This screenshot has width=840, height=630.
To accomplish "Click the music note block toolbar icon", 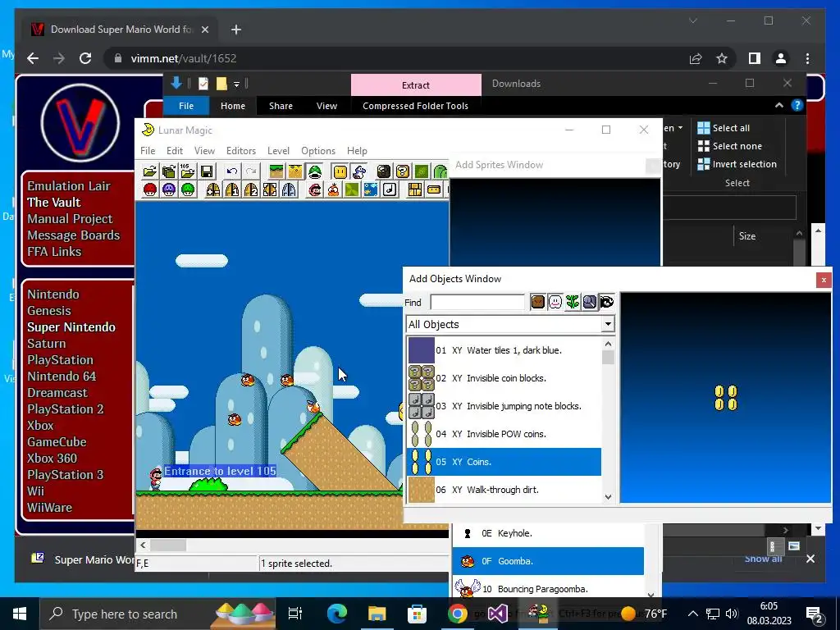I will click(x=390, y=189).
